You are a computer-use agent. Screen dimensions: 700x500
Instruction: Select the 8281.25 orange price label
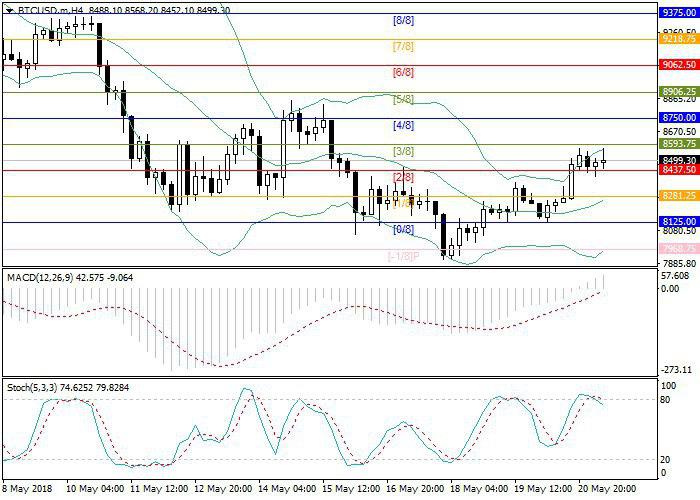point(679,196)
